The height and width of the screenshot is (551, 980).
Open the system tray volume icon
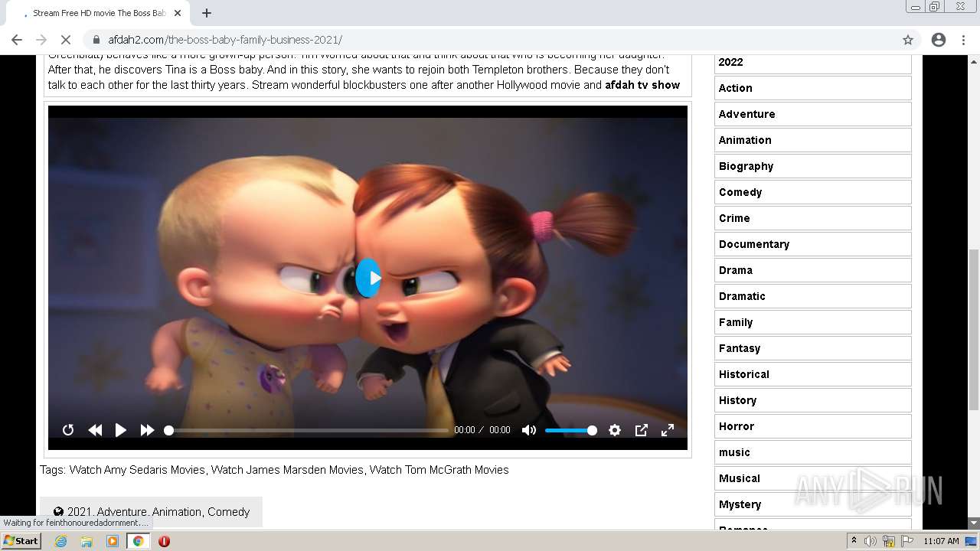point(871,541)
